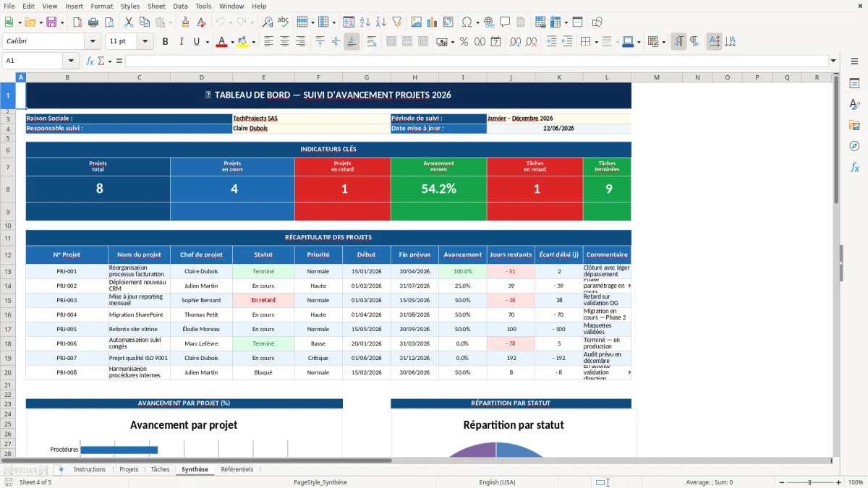Expand the Name Box dropdown arrow
This screenshot has width=868, height=488.
[x=71, y=61]
